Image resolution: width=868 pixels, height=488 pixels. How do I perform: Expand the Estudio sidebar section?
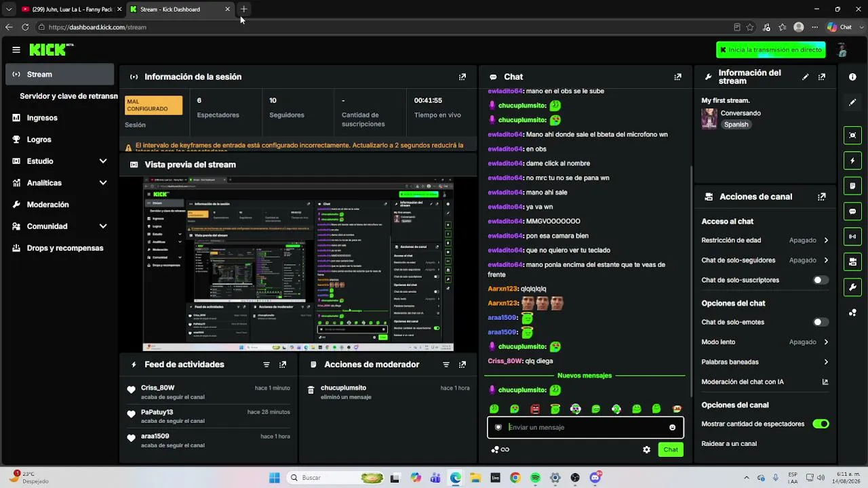coord(103,161)
